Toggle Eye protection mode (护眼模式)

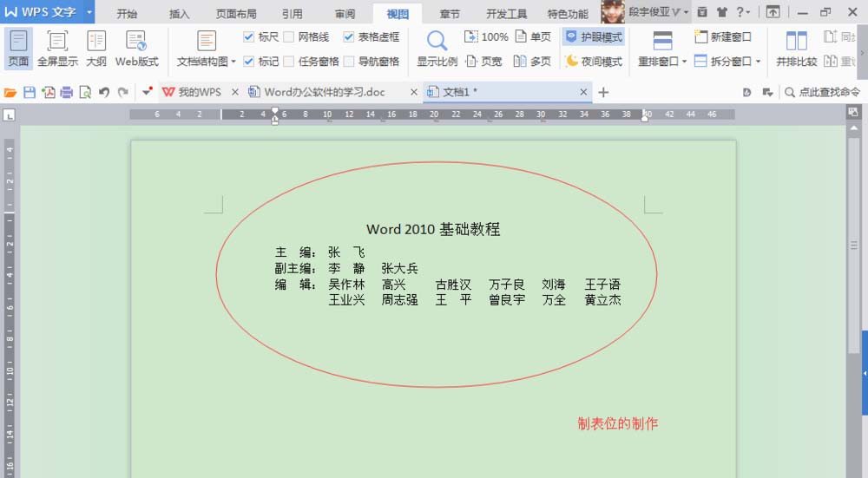coord(594,37)
